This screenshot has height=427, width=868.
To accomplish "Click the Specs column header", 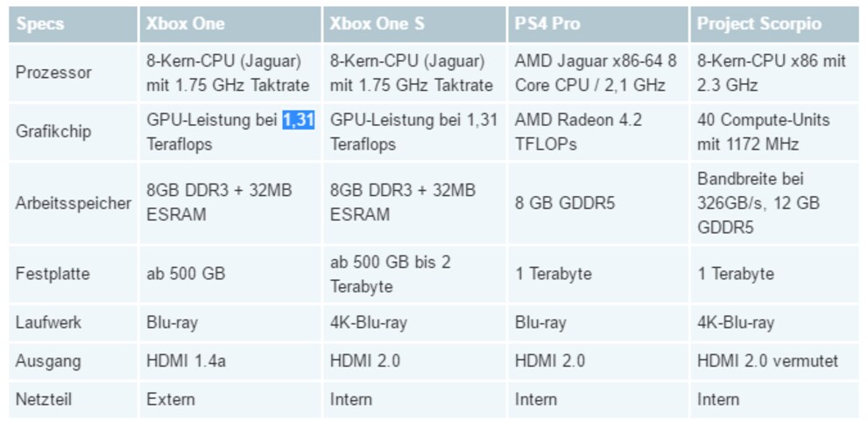I will point(39,24).
